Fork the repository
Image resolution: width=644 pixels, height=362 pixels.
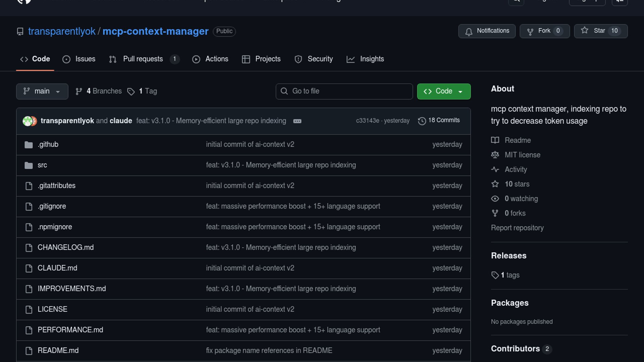pos(544,31)
